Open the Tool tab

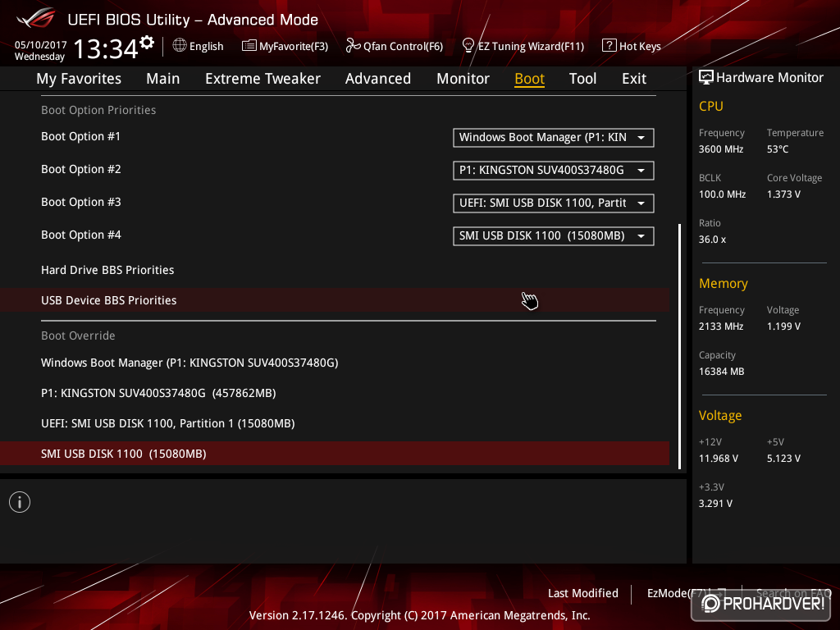click(583, 79)
